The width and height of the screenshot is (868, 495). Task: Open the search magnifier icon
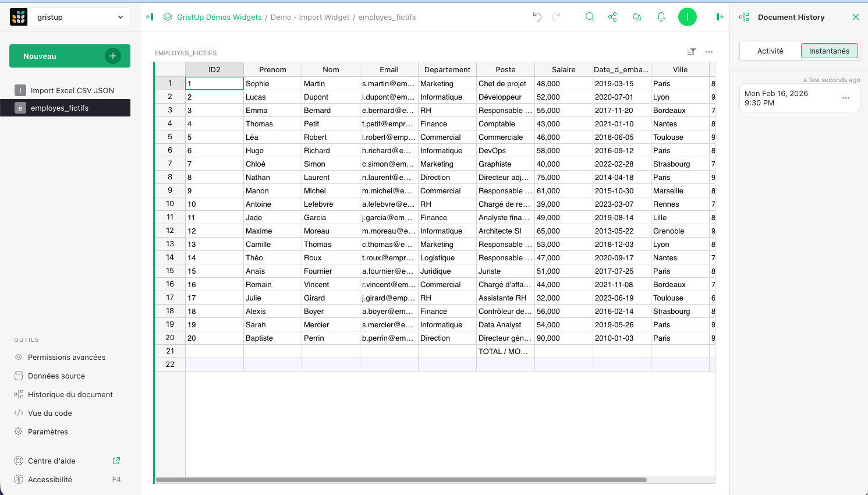click(x=590, y=17)
